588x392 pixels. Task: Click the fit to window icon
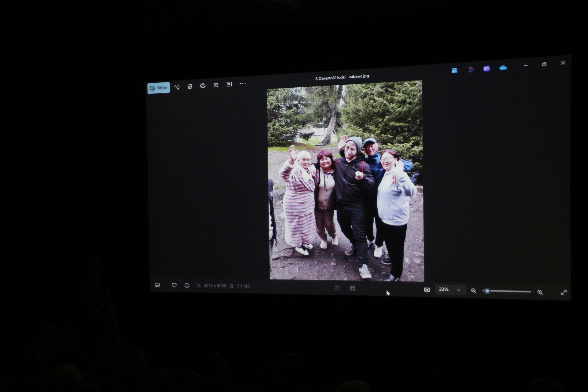427,289
